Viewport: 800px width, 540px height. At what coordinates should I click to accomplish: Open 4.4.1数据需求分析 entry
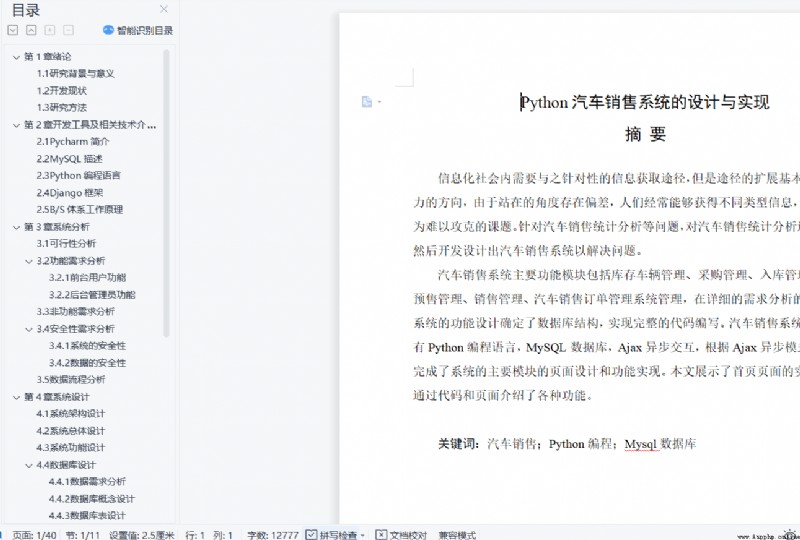(87, 481)
